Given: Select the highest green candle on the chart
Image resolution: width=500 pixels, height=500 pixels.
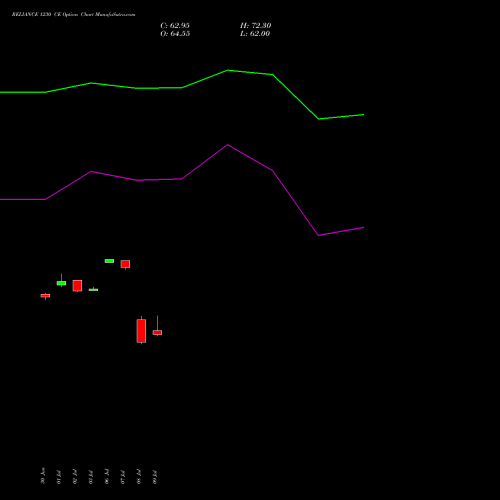Looking at the screenshot, I should [109, 261].
